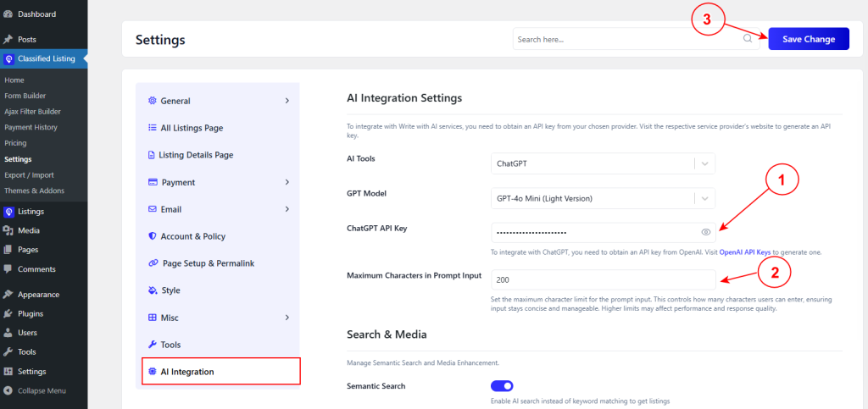The height and width of the screenshot is (409, 868).
Task: Open the Style settings tab
Action: tap(218, 290)
